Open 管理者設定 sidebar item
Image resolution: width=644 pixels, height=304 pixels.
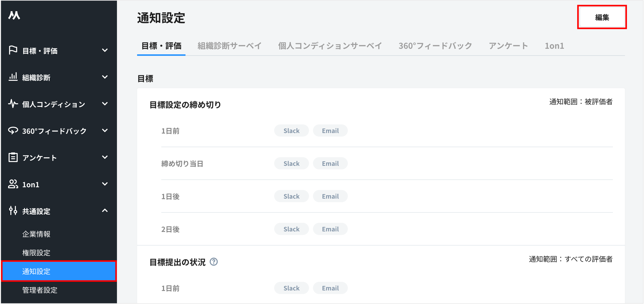40,290
